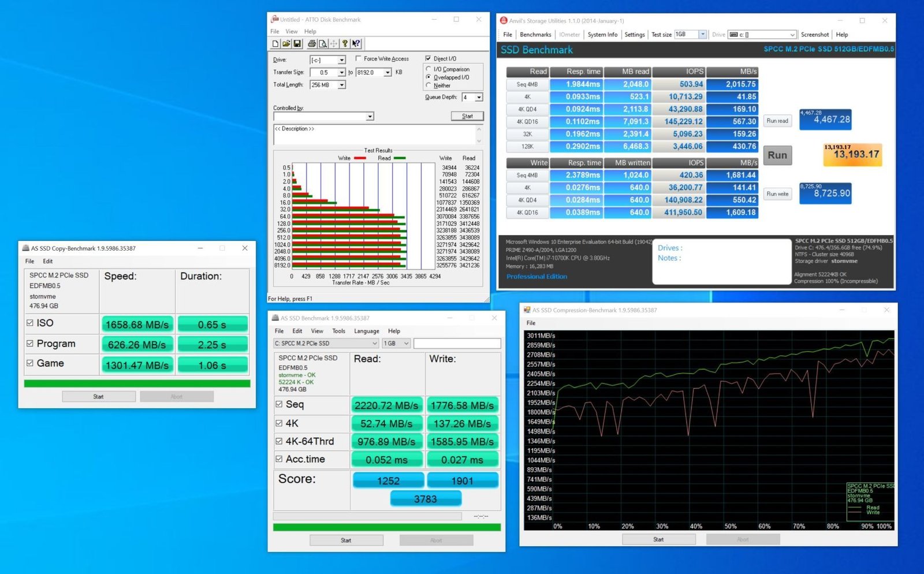924x574 pixels.
Task: Click Start in AS SSD Compression-Benchmark
Action: [x=658, y=539]
